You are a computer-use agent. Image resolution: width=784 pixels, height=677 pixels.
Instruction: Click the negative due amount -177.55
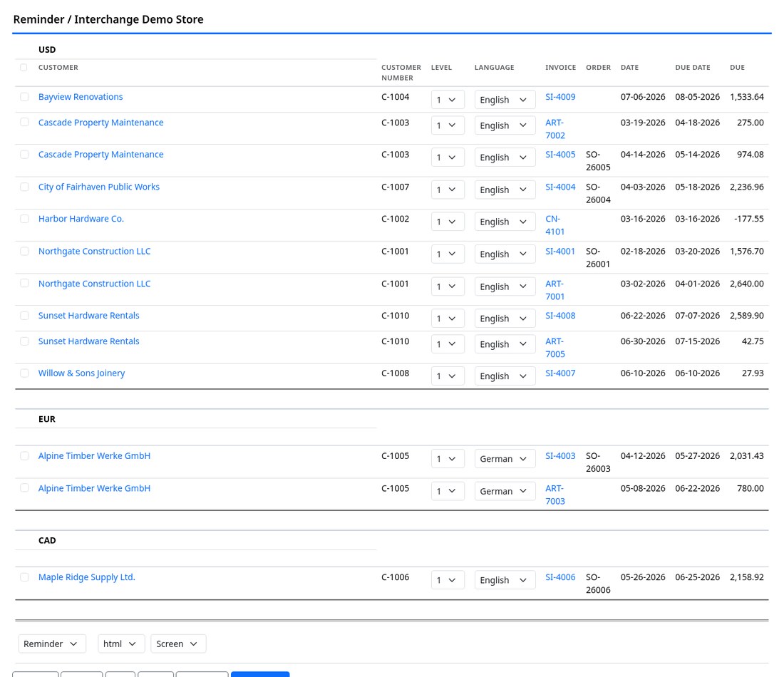pos(748,219)
